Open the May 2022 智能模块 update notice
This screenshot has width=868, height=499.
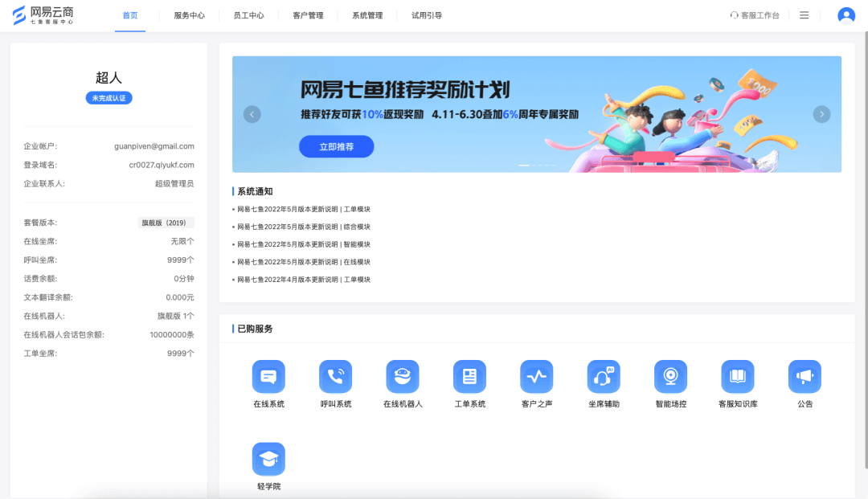303,244
